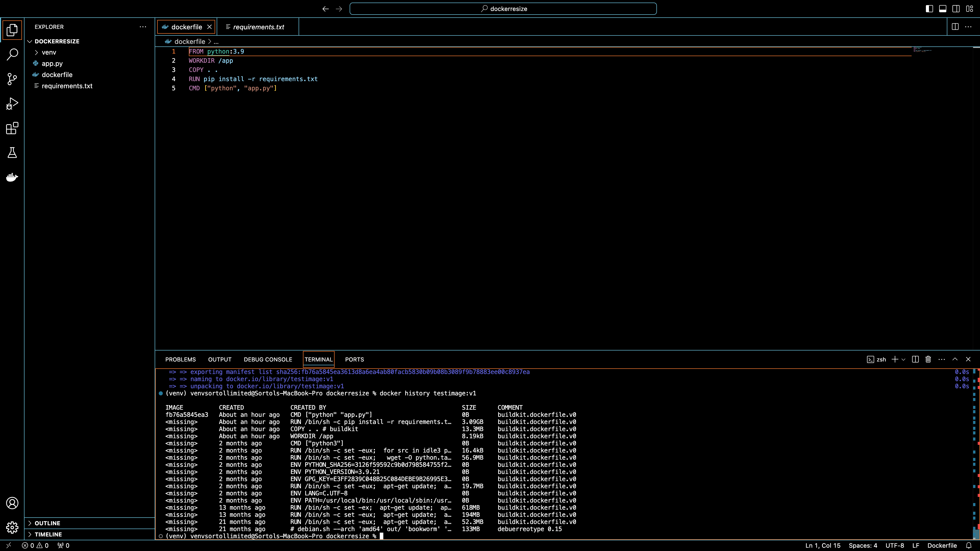Click the 3.09GB size value in terminal
Image resolution: width=980 pixels, height=551 pixels.
(472, 422)
